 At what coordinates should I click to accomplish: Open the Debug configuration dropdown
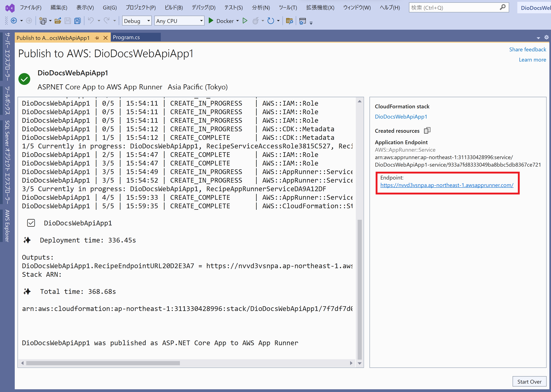[x=137, y=21]
